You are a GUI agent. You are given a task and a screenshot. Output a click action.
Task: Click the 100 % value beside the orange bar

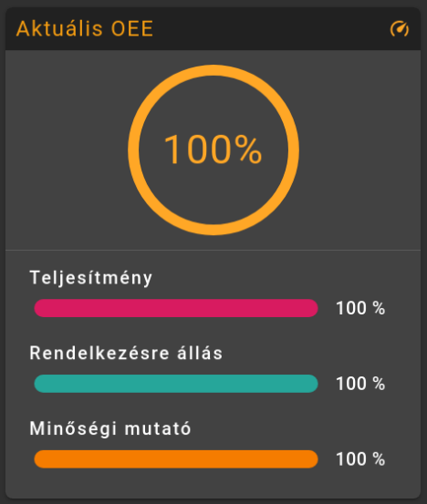(360, 459)
